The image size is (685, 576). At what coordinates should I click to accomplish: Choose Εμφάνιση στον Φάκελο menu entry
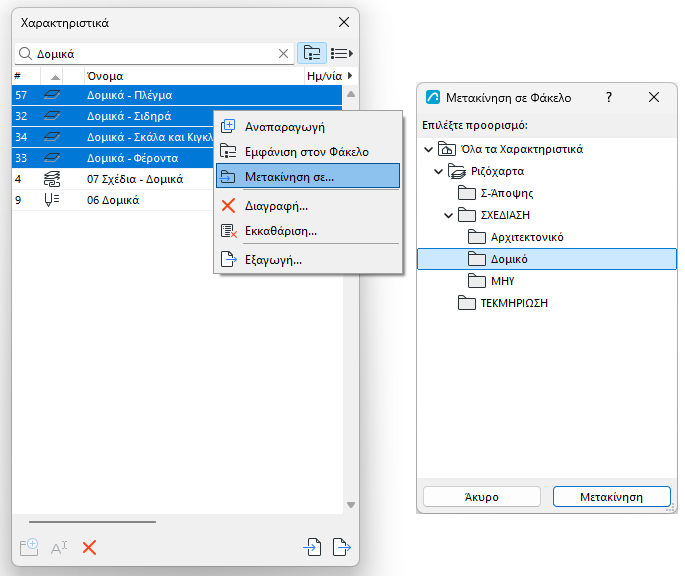[308, 152]
